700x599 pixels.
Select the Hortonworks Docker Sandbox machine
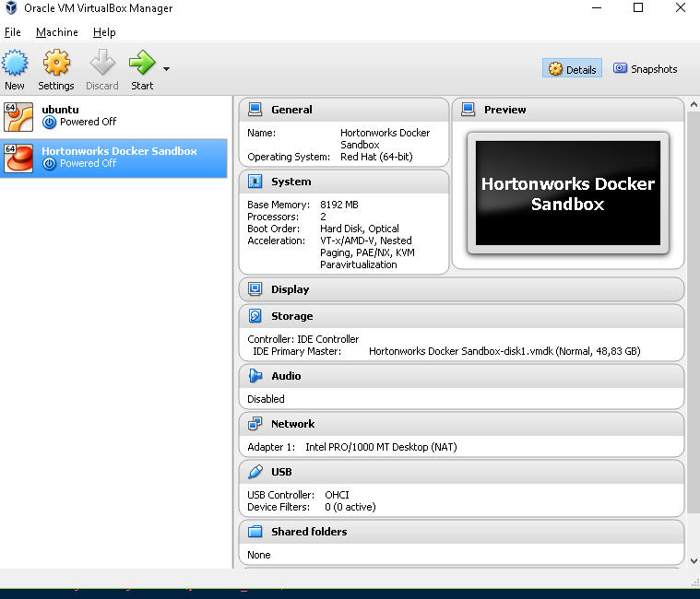click(113, 159)
